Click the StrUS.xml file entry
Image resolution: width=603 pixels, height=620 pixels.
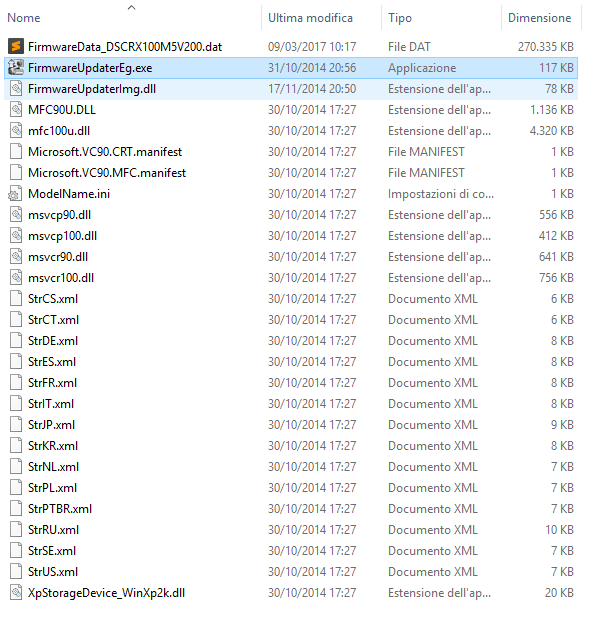tap(52, 572)
